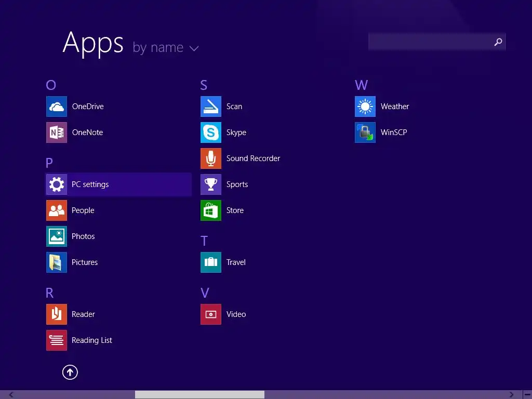Open the Sports trophy icon
The width and height of the screenshot is (532, 399).
[211, 184]
